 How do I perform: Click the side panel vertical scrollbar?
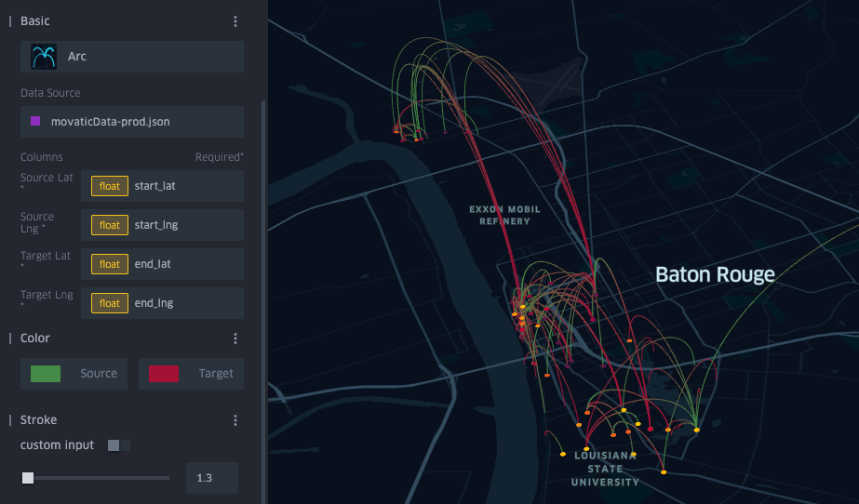point(263,301)
